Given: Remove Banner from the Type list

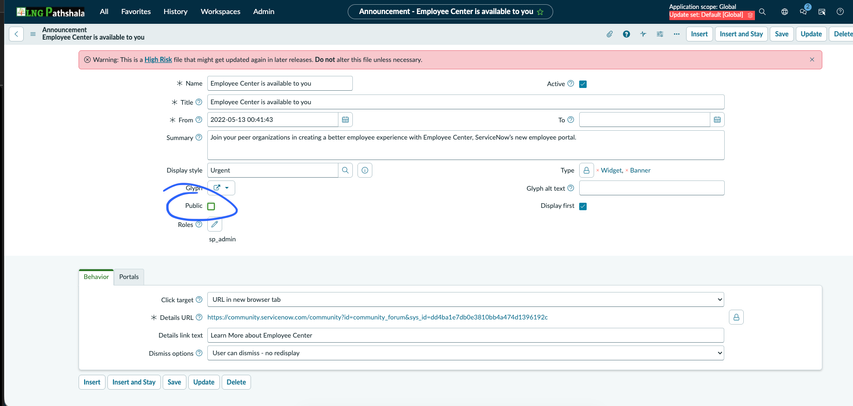Looking at the screenshot, I should [x=627, y=170].
